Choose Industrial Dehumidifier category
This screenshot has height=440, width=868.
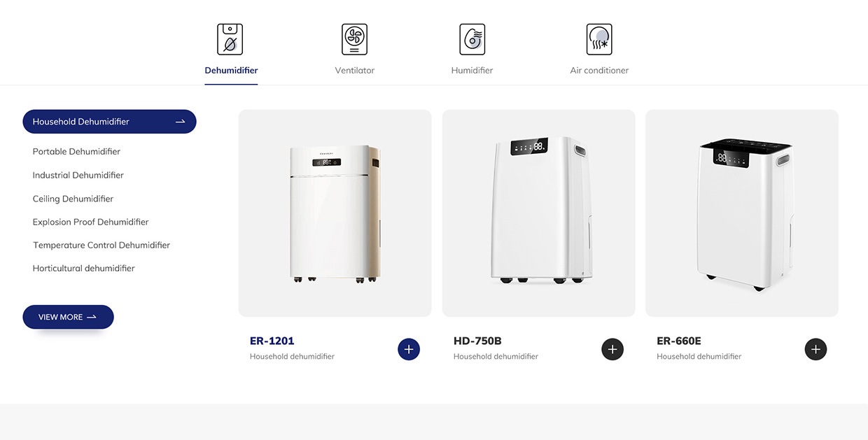click(78, 176)
